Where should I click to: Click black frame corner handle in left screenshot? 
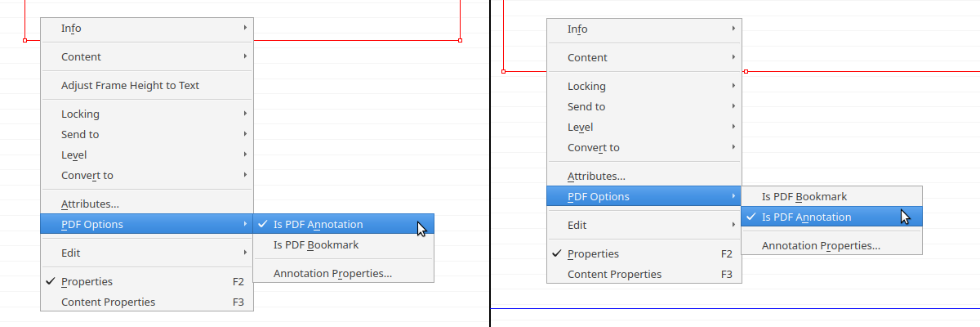(461, 39)
